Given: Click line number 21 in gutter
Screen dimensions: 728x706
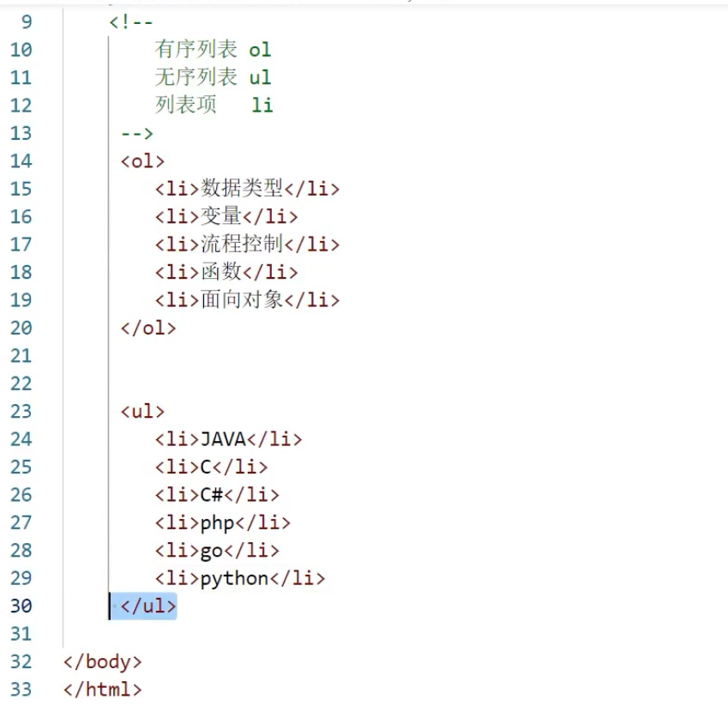Looking at the screenshot, I should [21, 356].
